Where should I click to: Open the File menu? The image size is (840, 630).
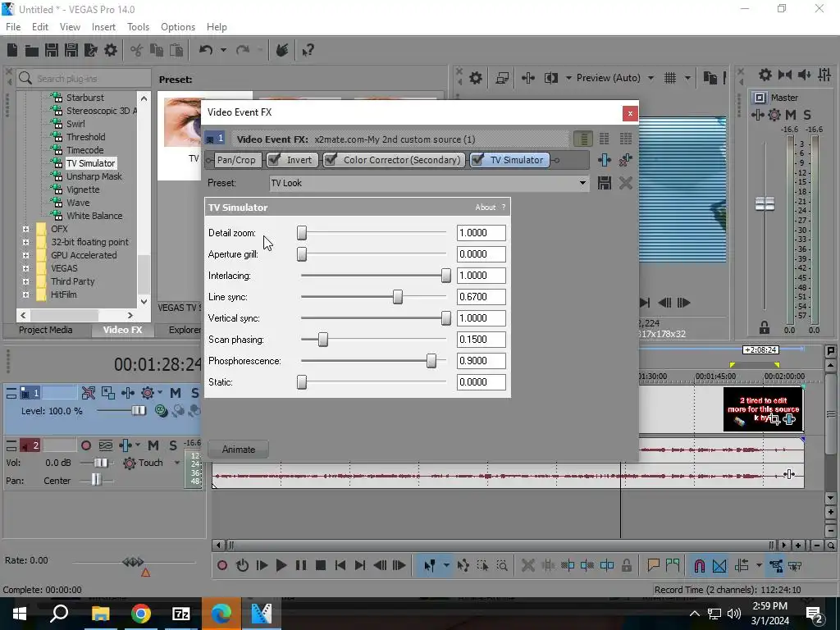[13, 27]
